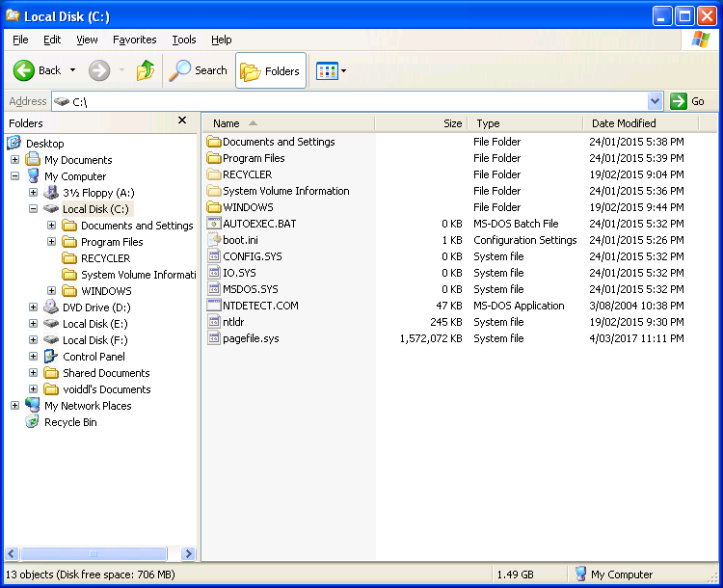Open the Help menu

(x=222, y=40)
